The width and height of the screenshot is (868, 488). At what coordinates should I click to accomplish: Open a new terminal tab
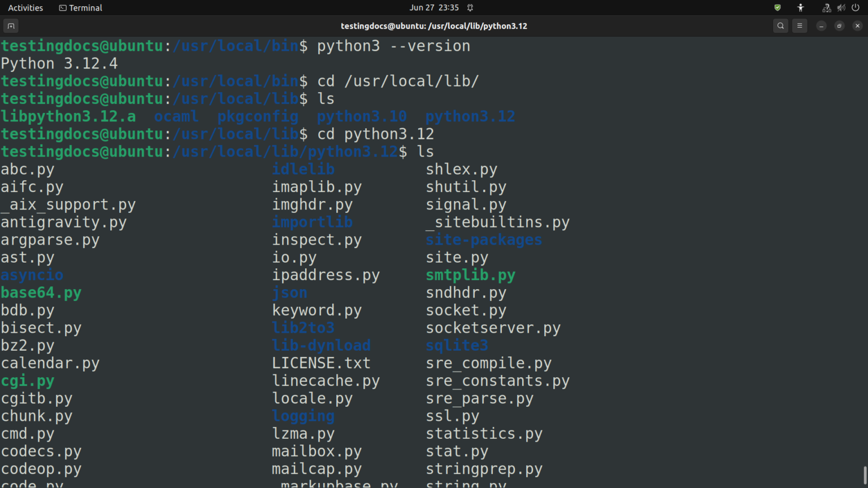(11, 25)
